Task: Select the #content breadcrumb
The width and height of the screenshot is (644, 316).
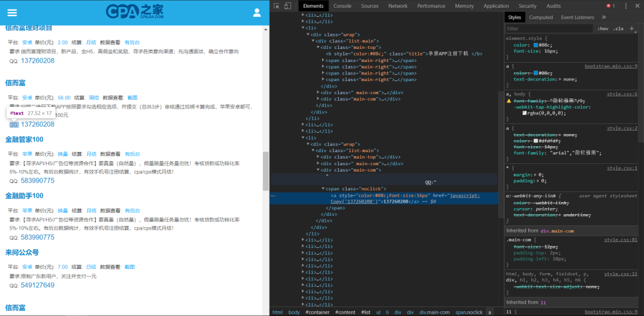Action: pyautogui.click(x=345, y=312)
